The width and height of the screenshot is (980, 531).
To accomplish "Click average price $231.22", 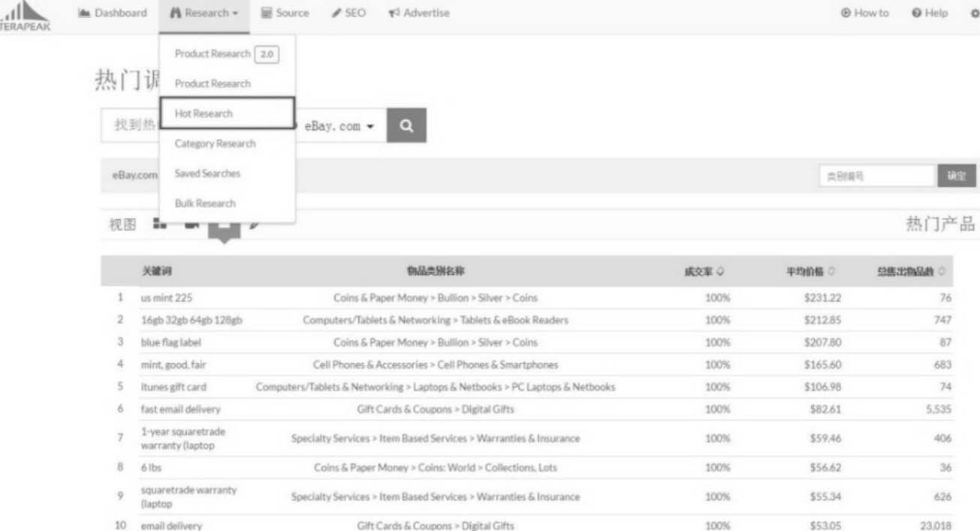I will tap(822, 298).
